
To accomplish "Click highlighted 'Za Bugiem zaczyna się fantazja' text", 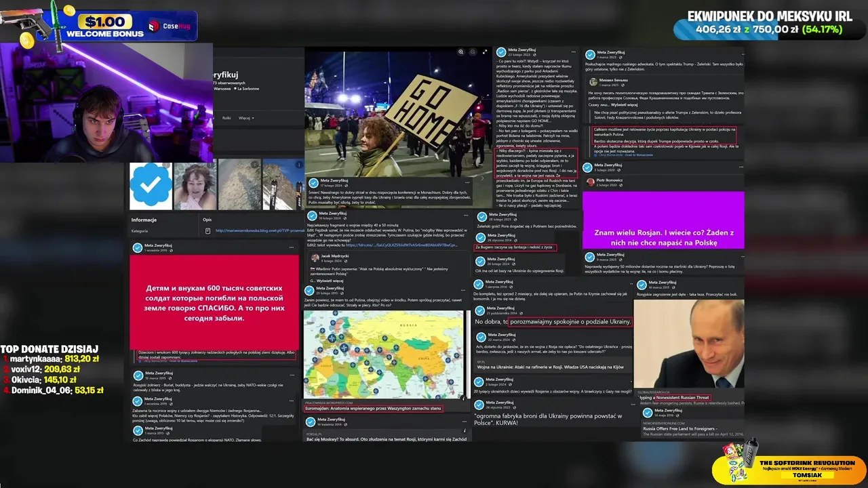I will 515,247.
